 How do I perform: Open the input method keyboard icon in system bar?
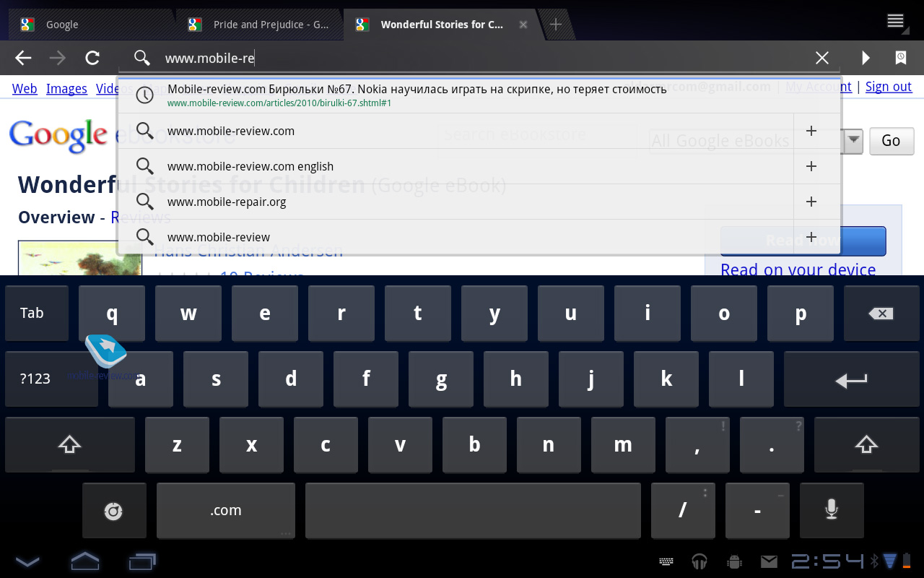pyautogui.click(x=666, y=561)
